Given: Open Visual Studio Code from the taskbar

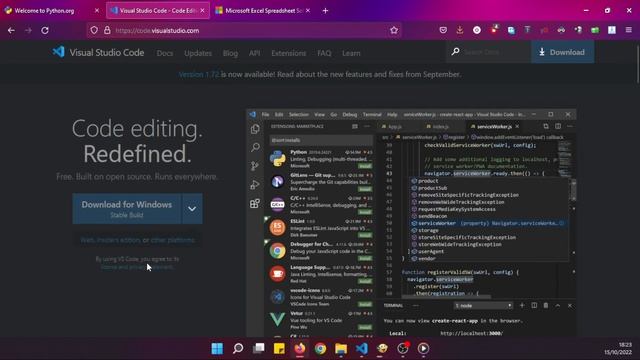Looking at the screenshot, I should point(362,348).
